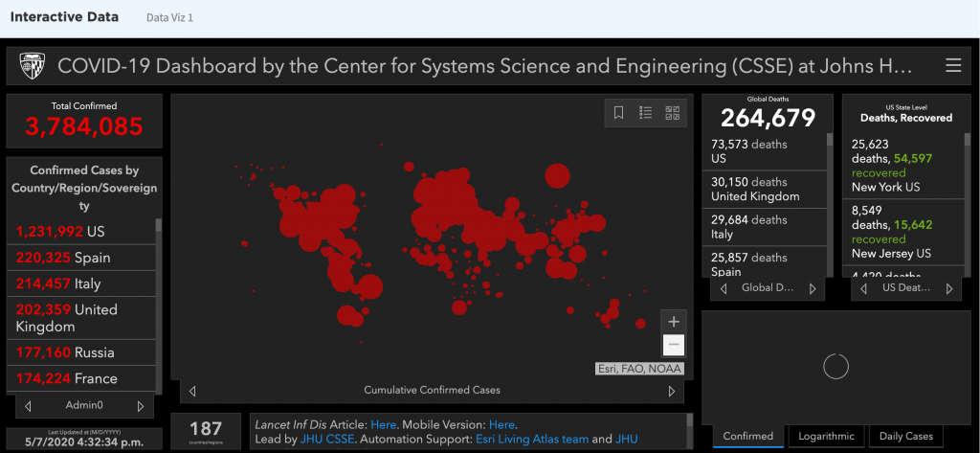Click left arrow in US Deaths pager
The height and width of the screenshot is (453, 980).
click(864, 288)
